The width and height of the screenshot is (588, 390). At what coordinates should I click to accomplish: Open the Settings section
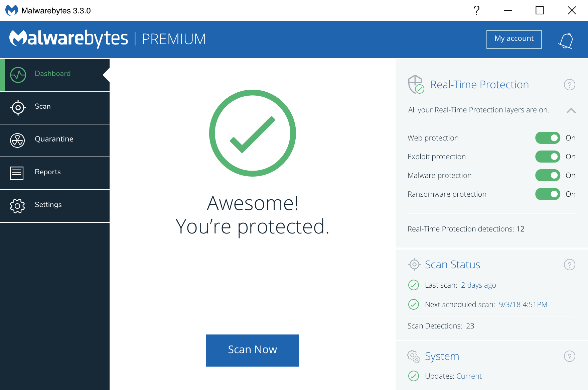pos(55,206)
